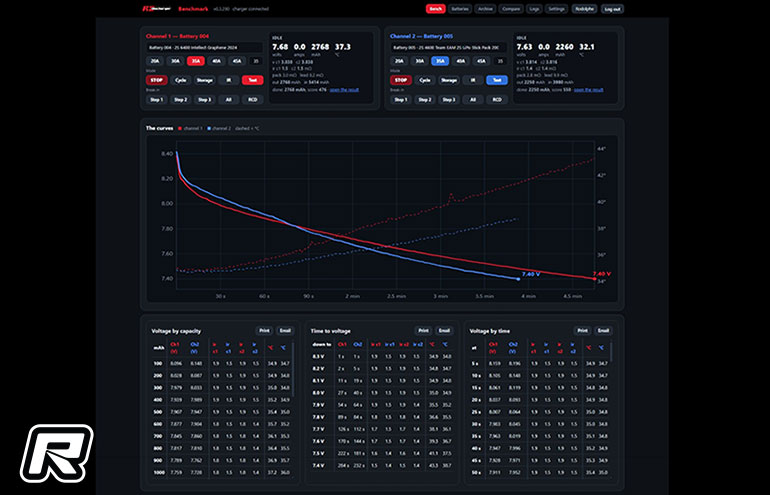Open the Batteries tab in top navigation

(460, 9)
